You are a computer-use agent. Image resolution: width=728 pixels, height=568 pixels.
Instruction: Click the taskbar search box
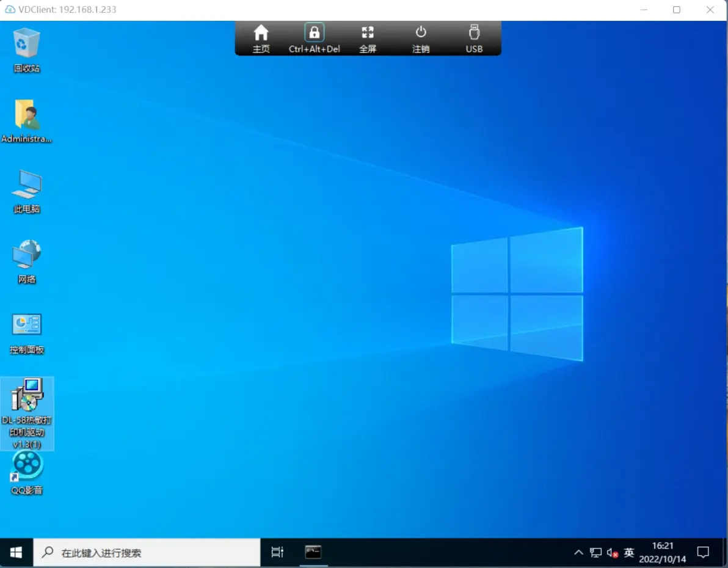tap(147, 553)
